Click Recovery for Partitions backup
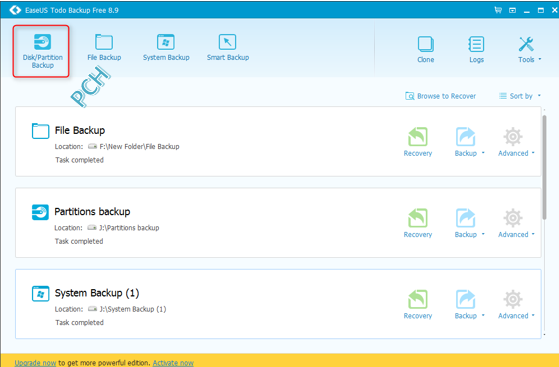The height and width of the screenshot is (367, 559). click(418, 223)
